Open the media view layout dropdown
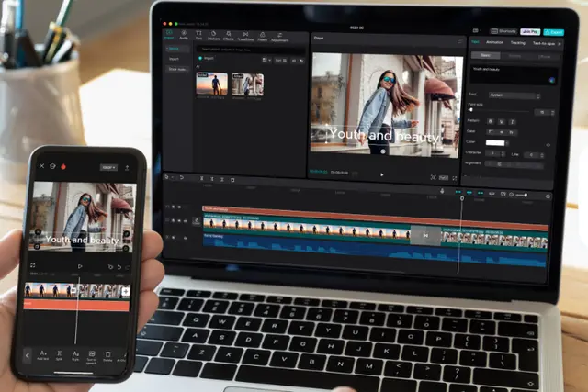 (x=266, y=60)
